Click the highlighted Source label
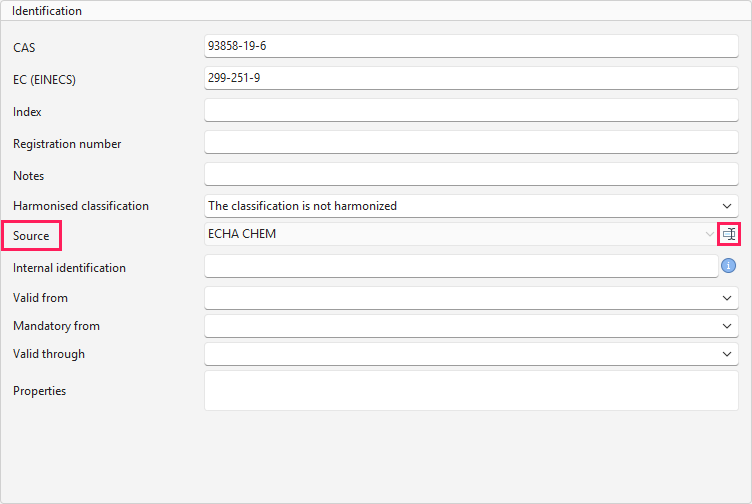Screen dimensions: 752x504 point(31,235)
